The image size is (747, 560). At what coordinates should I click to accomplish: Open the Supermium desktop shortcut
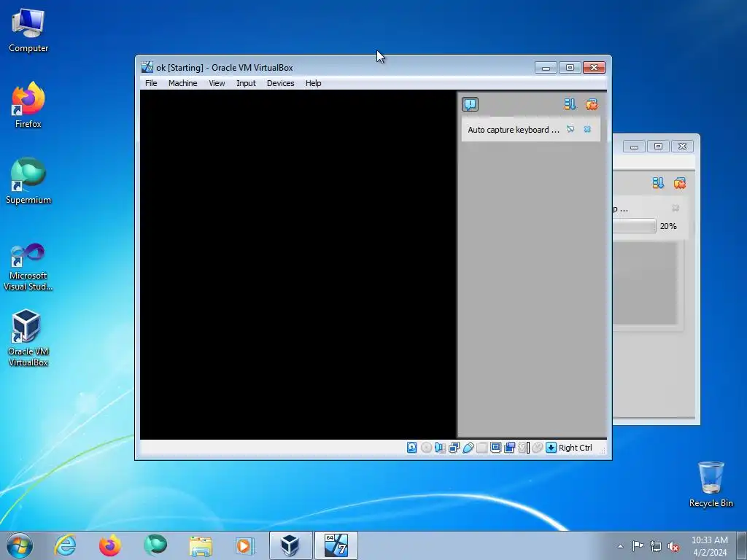28,181
